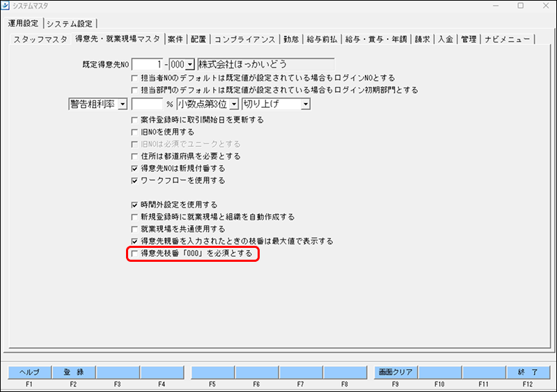The height and width of the screenshot is (392, 557).
Task: Open the 勤怠 tab
Action: coord(291,39)
